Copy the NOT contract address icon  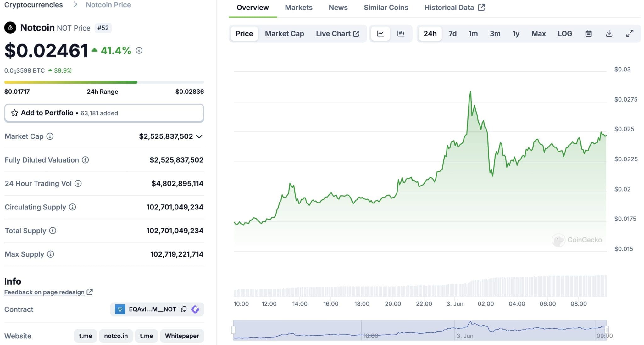tap(184, 309)
